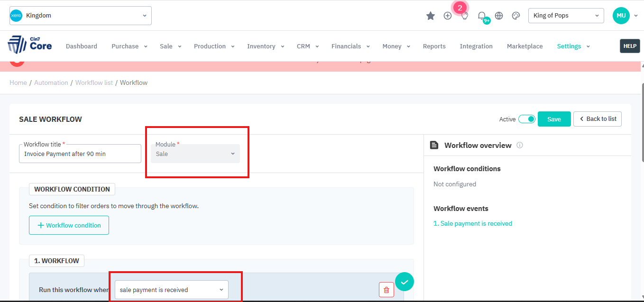
Task: Click the Workflow title input field
Action: pyautogui.click(x=80, y=154)
